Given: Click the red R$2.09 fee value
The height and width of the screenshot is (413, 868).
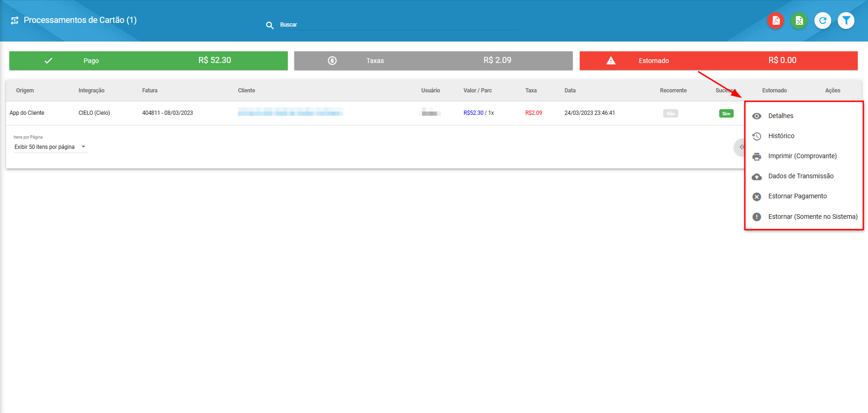Looking at the screenshot, I should pyautogui.click(x=534, y=113).
